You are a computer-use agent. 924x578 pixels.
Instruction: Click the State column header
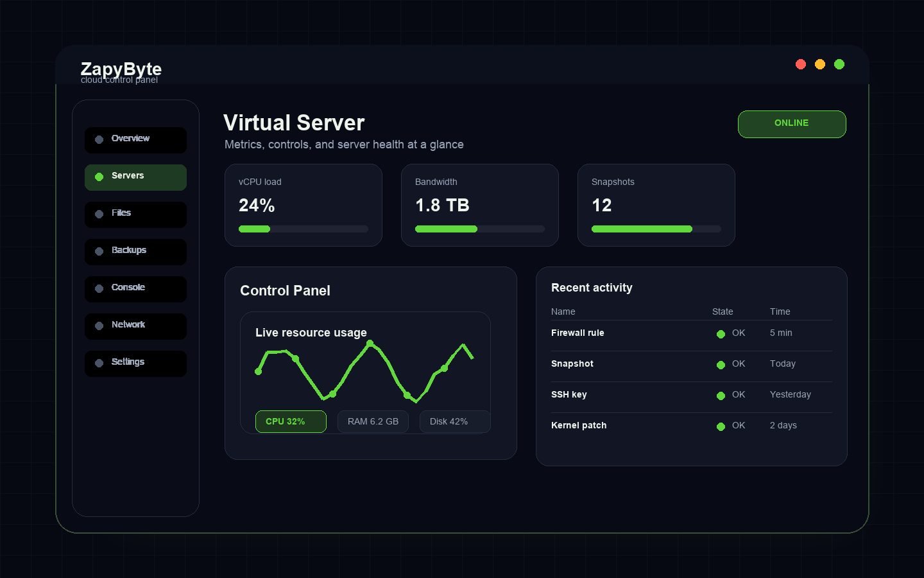coord(723,311)
